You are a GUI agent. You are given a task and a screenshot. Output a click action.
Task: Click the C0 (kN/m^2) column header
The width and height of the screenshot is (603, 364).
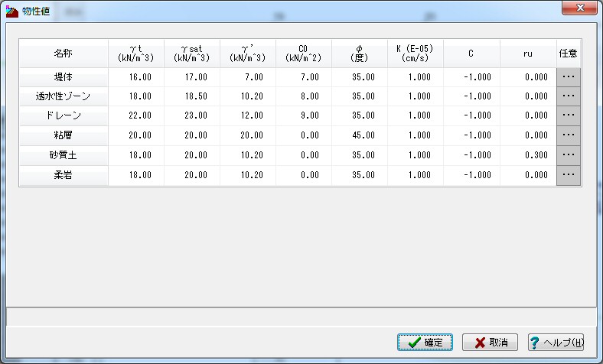click(x=304, y=54)
